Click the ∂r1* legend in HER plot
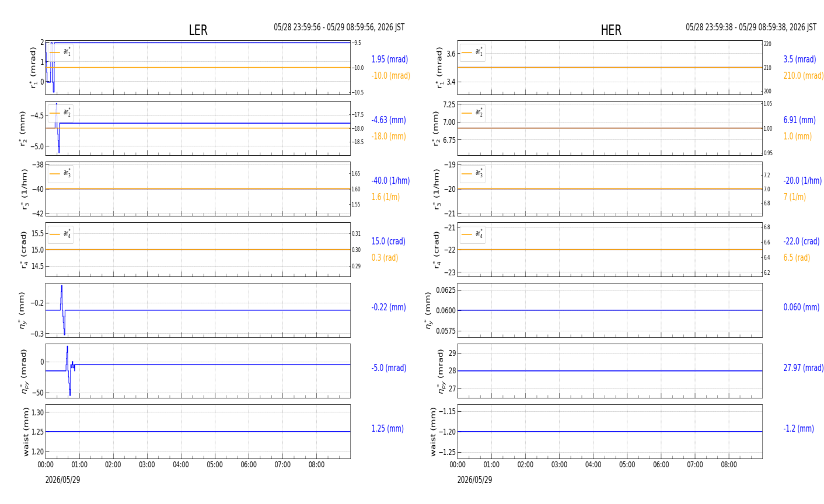Screen dimensions: 824x504 [x=473, y=52]
